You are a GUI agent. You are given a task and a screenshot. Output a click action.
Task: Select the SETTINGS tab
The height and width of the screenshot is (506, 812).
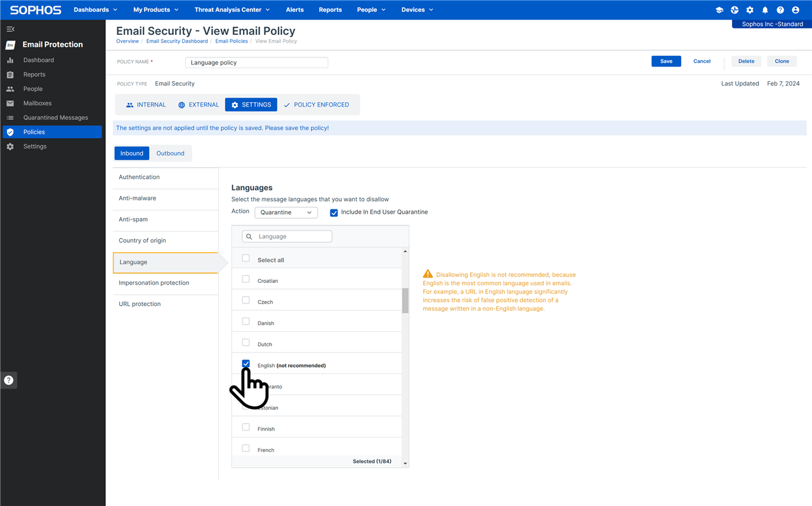tap(251, 105)
